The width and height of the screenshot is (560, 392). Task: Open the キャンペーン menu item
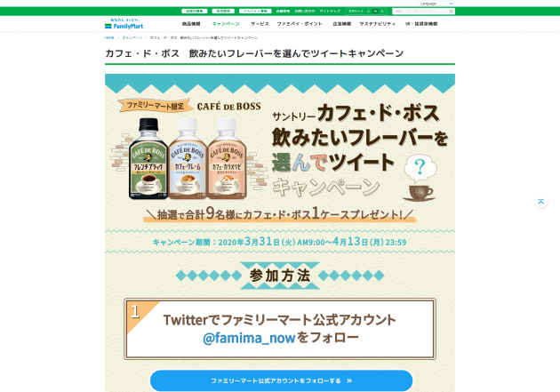pyautogui.click(x=226, y=24)
